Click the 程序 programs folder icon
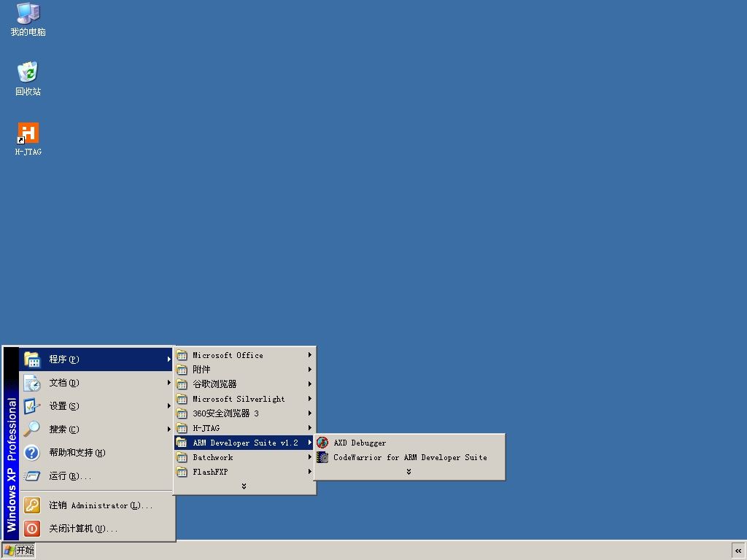This screenshot has width=747, height=560. [x=32, y=359]
